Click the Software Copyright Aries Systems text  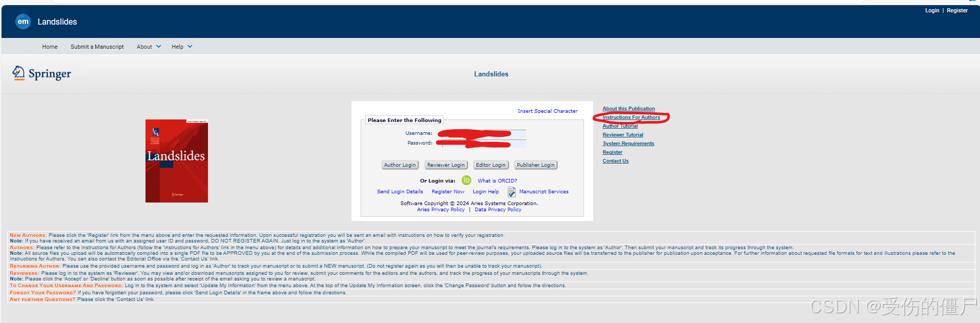pyautogui.click(x=469, y=204)
